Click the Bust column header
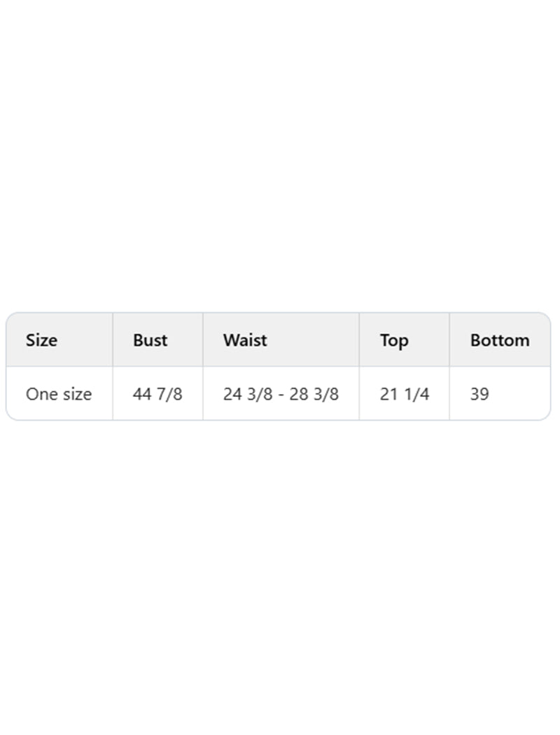The image size is (560, 735). point(150,339)
